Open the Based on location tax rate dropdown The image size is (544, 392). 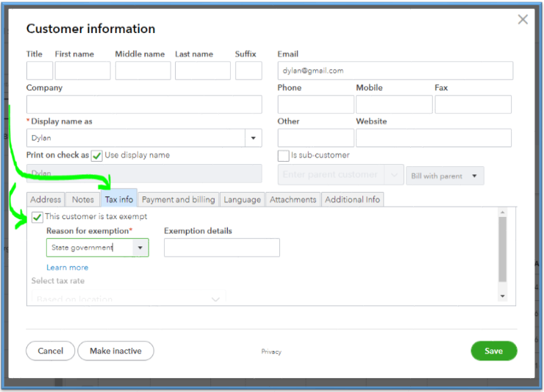pyautogui.click(x=129, y=298)
